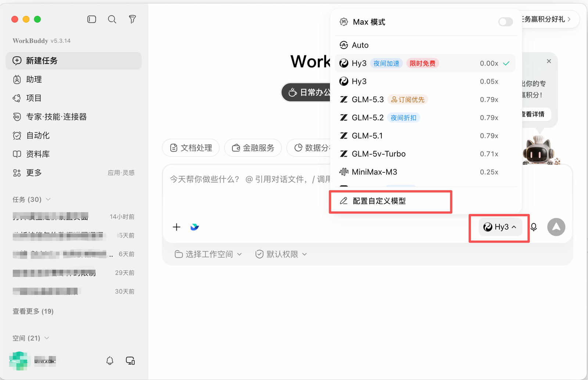This screenshot has width=588, height=380.
Task: Click the 订阅优先 badge
Action: [408, 100]
